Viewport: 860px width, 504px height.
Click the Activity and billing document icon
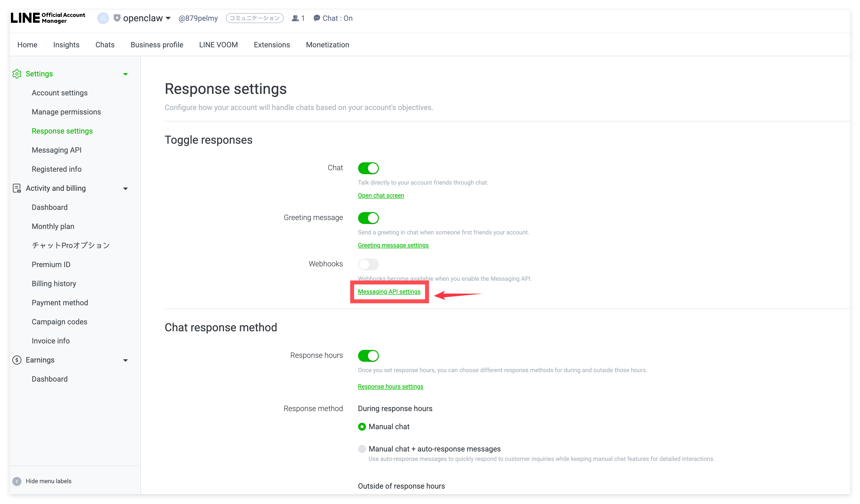[x=17, y=188]
